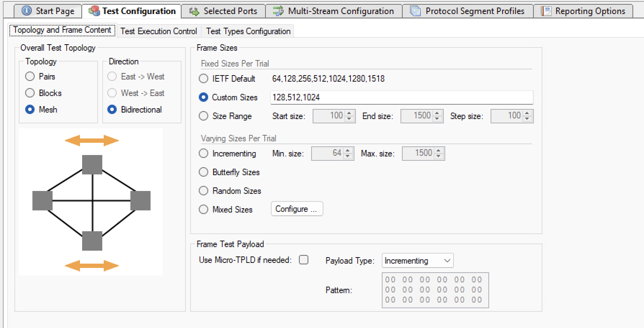Open the Start Page tab

coord(48,11)
